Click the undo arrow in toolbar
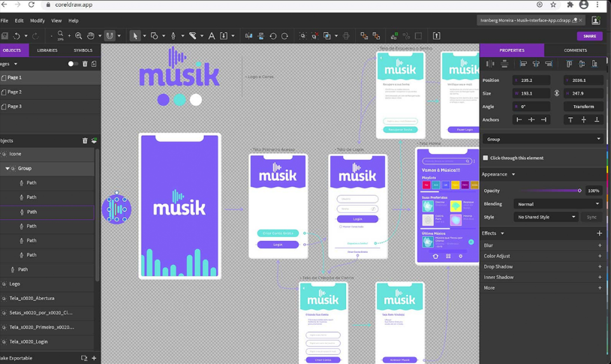The image size is (611, 364). [17, 36]
